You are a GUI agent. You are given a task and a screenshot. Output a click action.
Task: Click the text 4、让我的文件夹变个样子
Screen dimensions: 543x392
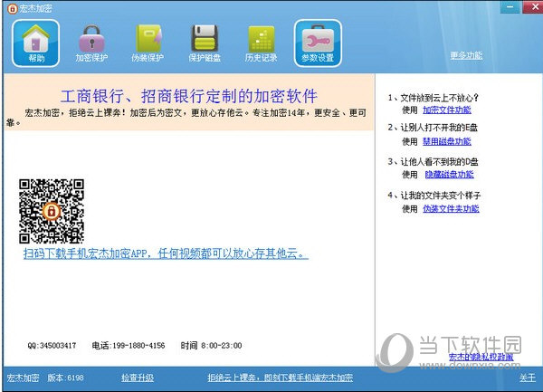point(434,196)
